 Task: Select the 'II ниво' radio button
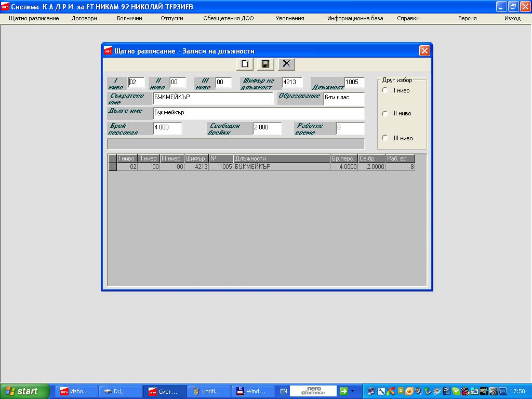pos(385,113)
